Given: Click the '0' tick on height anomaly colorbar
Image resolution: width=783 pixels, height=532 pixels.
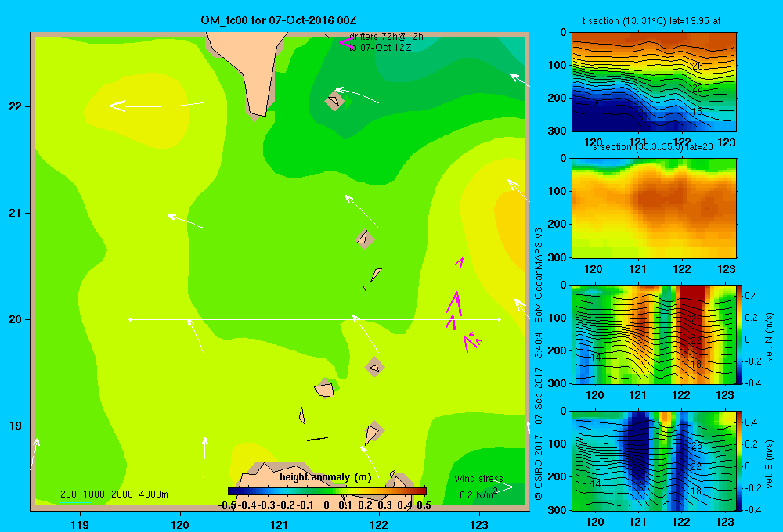Looking at the screenshot, I should pos(326,505).
